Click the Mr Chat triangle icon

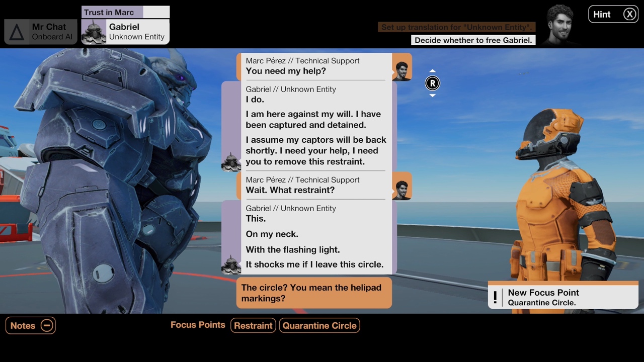tap(17, 32)
